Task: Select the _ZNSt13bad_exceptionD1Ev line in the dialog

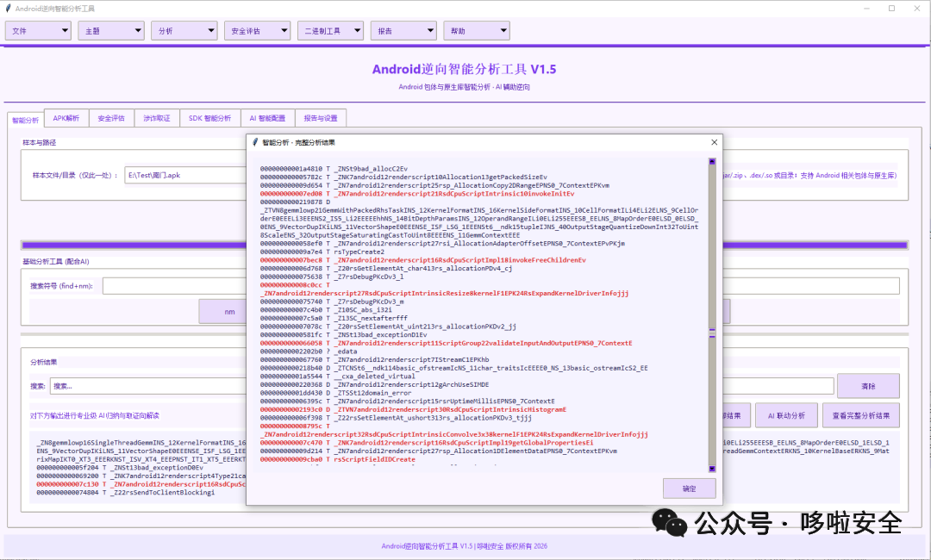Action: coord(343,334)
